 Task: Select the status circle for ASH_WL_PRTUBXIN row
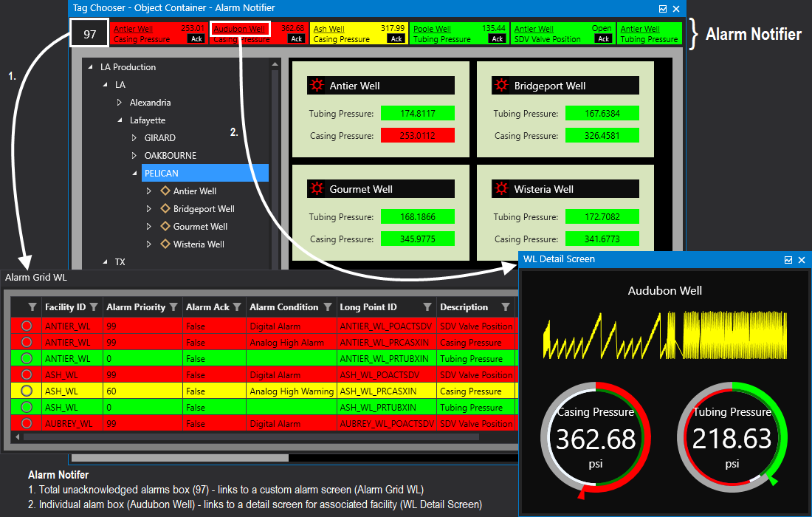(x=27, y=407)
